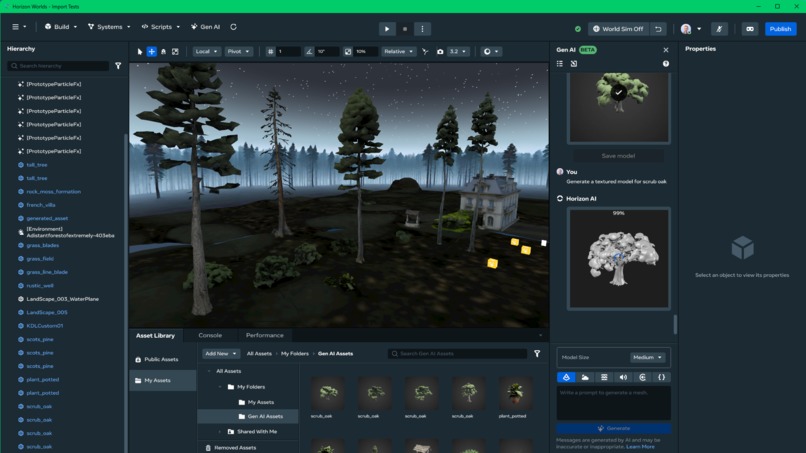
Task: Toggle scale snap icon beside 10%
Action: (348, 51)
